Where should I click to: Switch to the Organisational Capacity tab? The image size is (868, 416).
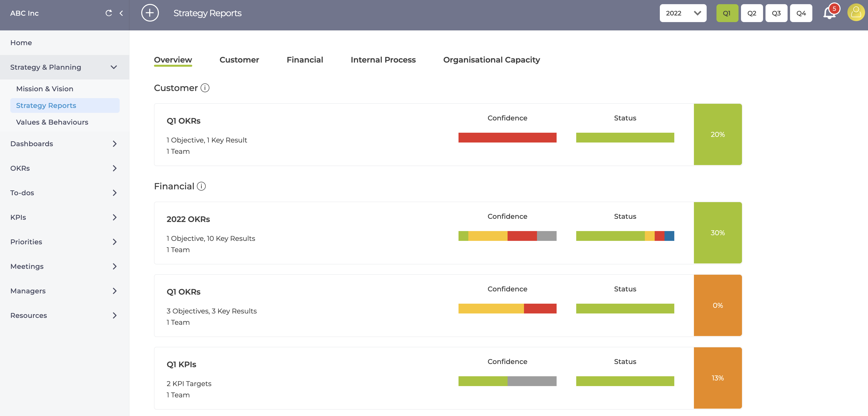[x=491, y=60]
